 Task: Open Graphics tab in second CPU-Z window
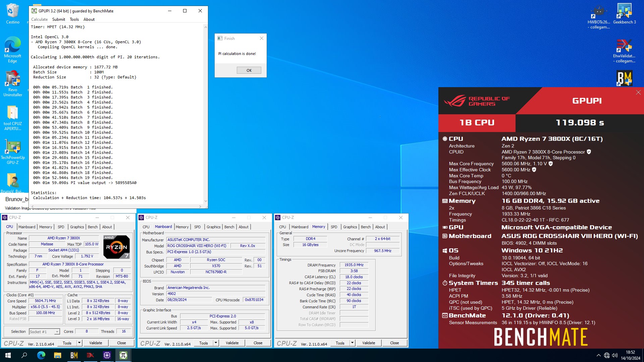pyautogui.click(x=213, y=227)
